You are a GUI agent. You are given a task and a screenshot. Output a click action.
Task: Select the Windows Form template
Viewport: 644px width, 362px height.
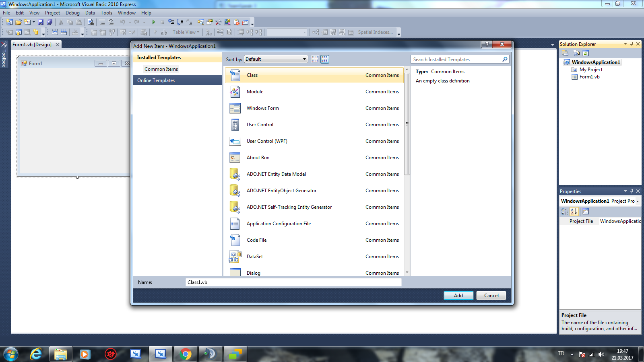tap(314, 108)
